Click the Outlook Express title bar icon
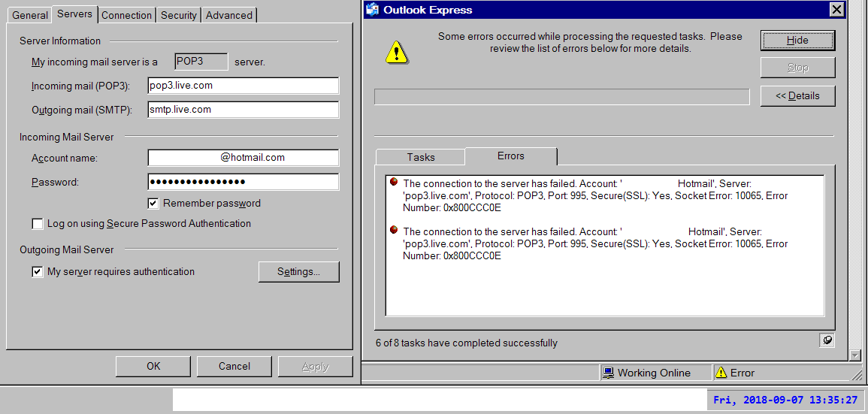Screen dimensions: 868x414 point(372,10)
